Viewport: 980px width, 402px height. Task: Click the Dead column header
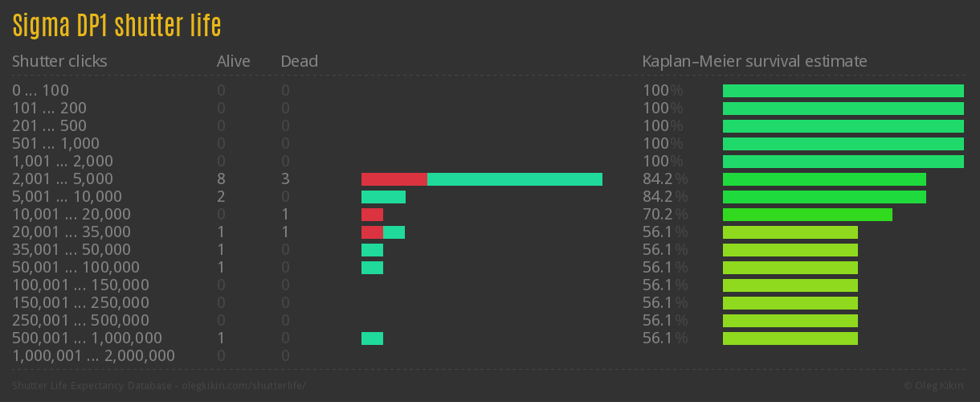[299, 61]
